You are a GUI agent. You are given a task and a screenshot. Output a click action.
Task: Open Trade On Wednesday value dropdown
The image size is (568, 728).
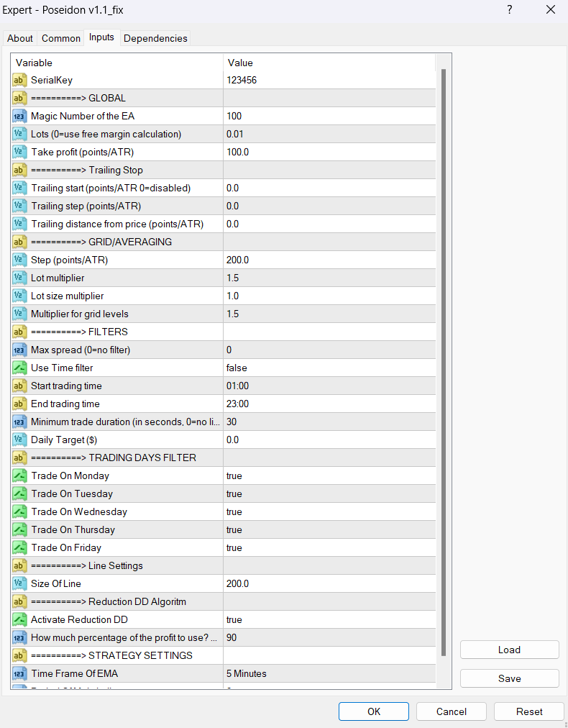click(329, 511)
